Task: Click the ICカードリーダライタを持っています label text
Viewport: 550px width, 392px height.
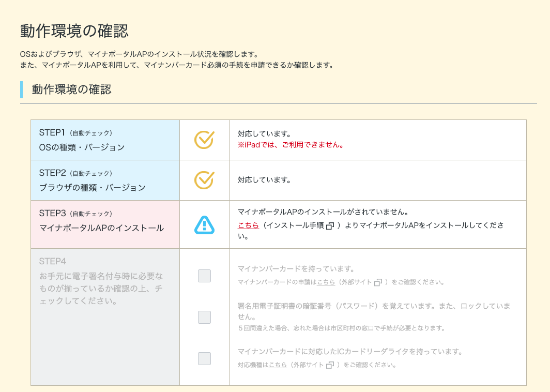Action: point(350,352)
